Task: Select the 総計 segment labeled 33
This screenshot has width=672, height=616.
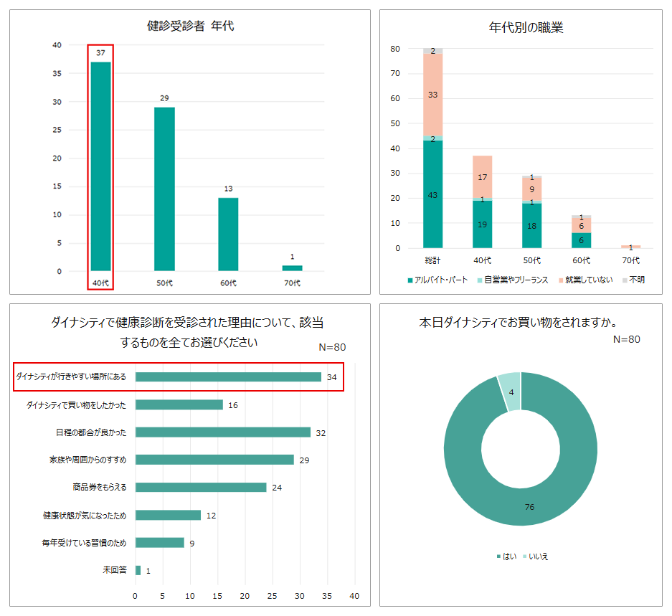Action: [432, 95]
